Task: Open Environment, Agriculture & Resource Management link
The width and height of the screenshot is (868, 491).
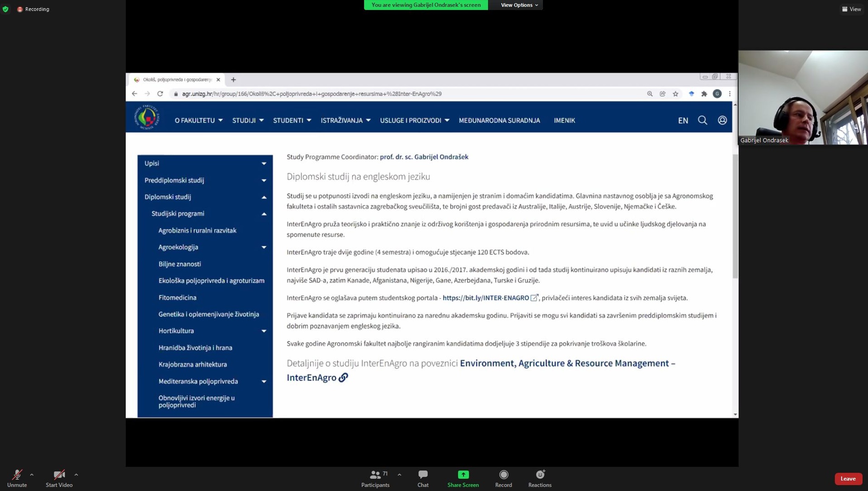Action: click(481, 370)
